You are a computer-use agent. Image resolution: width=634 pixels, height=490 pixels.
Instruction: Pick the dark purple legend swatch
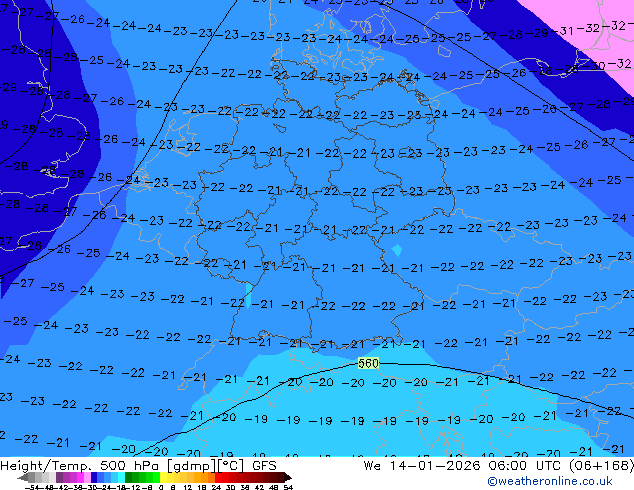59,478
